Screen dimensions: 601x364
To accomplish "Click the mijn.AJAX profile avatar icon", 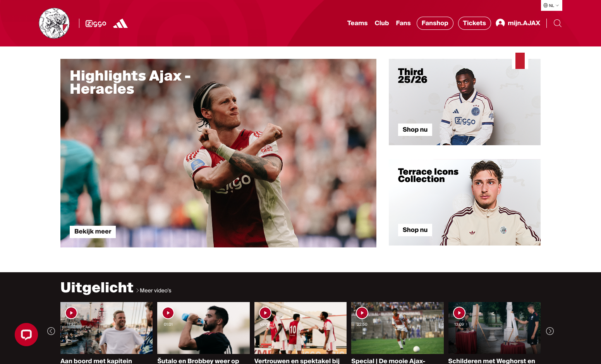I will [500, 23].
